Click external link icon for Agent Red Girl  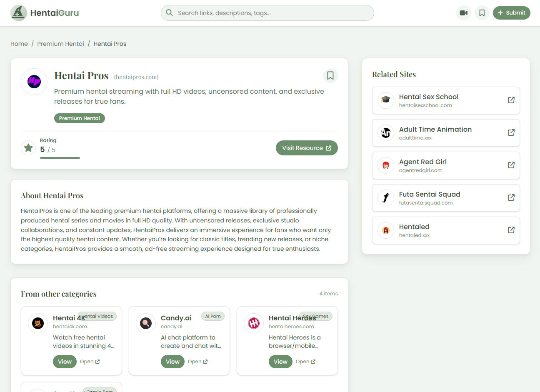[x=511, y=165]
